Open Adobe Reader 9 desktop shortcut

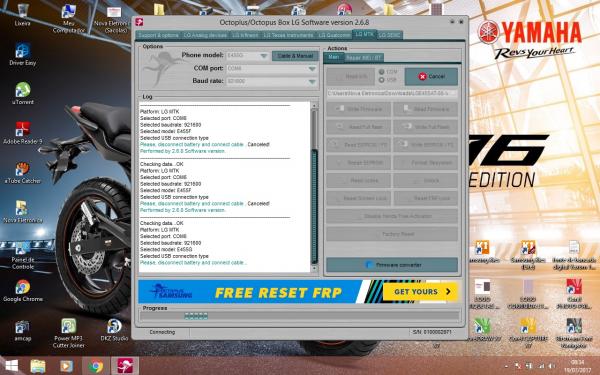point(23,133)
